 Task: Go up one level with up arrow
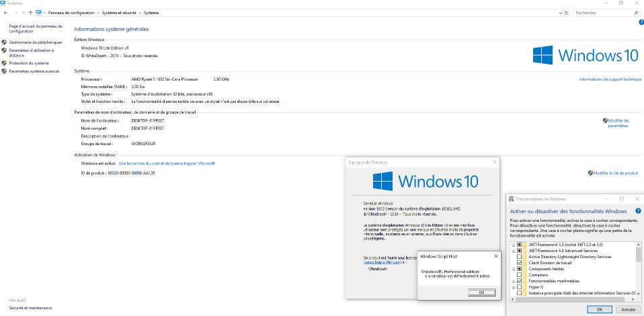(x=30, y=13)
